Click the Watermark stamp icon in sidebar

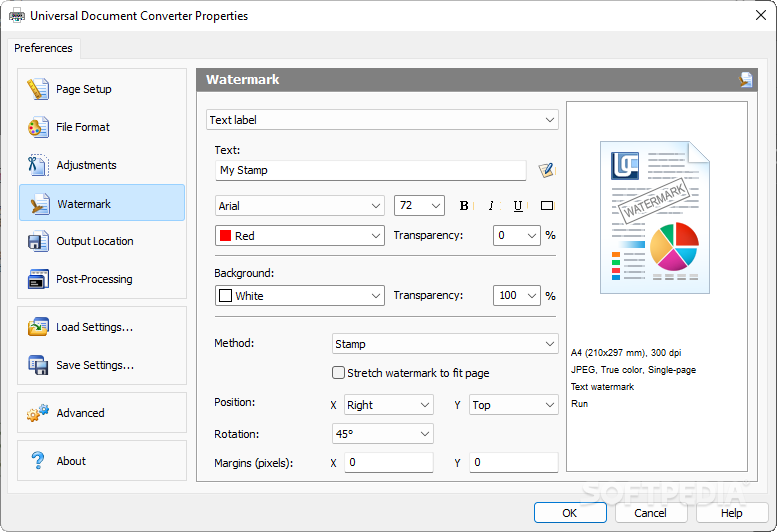coord(39,204)
